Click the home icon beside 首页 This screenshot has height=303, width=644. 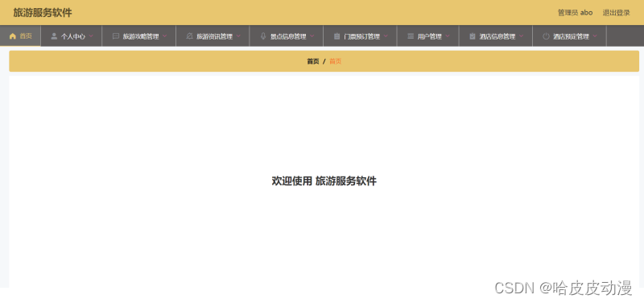[x=12, y=36]
